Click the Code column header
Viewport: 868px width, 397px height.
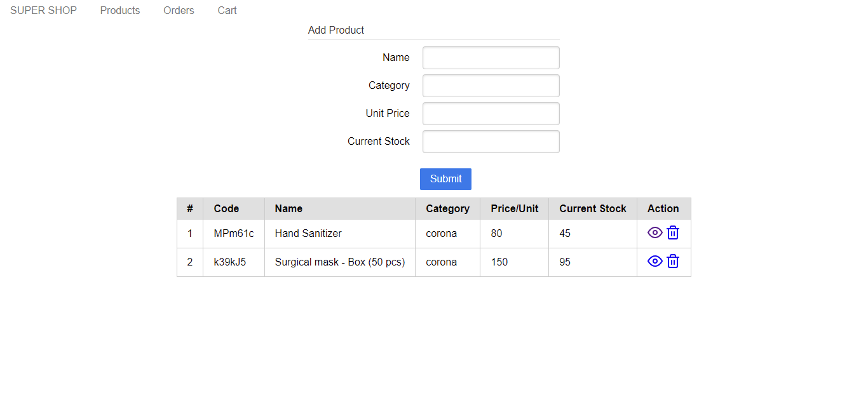226,208
